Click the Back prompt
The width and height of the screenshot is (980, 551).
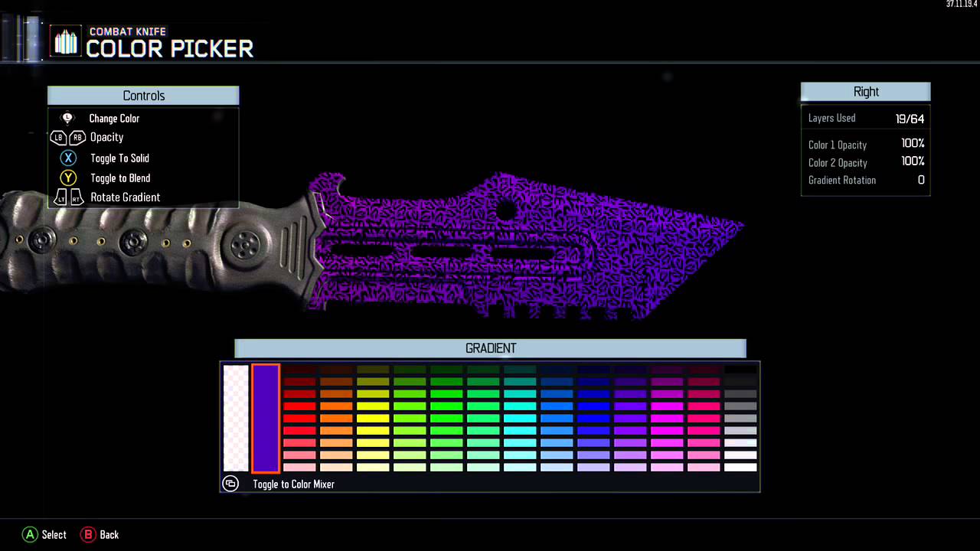[x=109, y=535]
